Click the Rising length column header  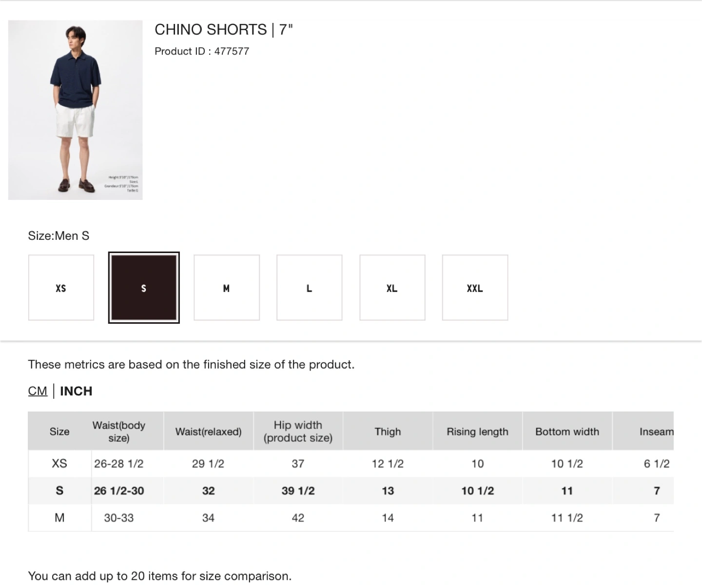click(478, 431)
